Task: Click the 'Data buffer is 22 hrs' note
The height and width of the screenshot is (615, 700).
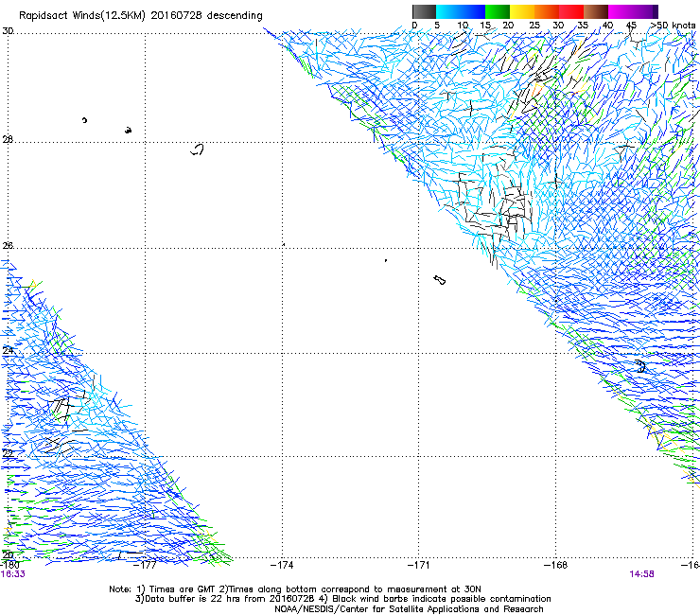Action: click(x=225, y=599)
